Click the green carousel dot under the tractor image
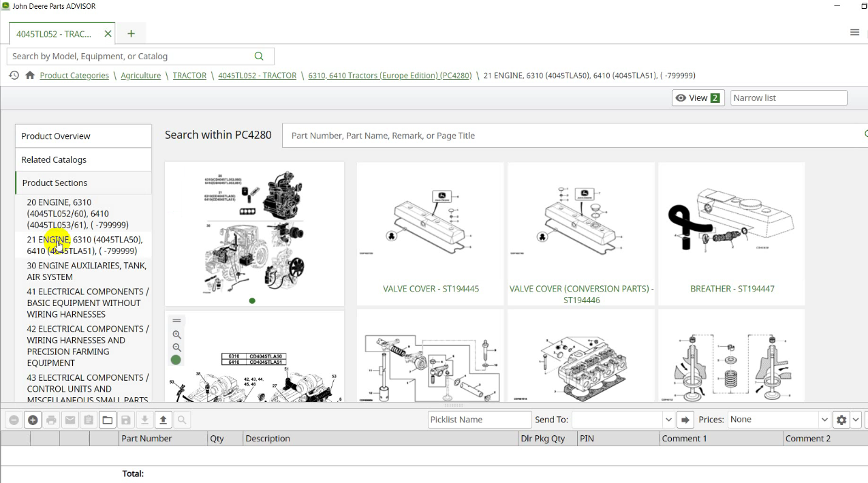 [252, 300]
